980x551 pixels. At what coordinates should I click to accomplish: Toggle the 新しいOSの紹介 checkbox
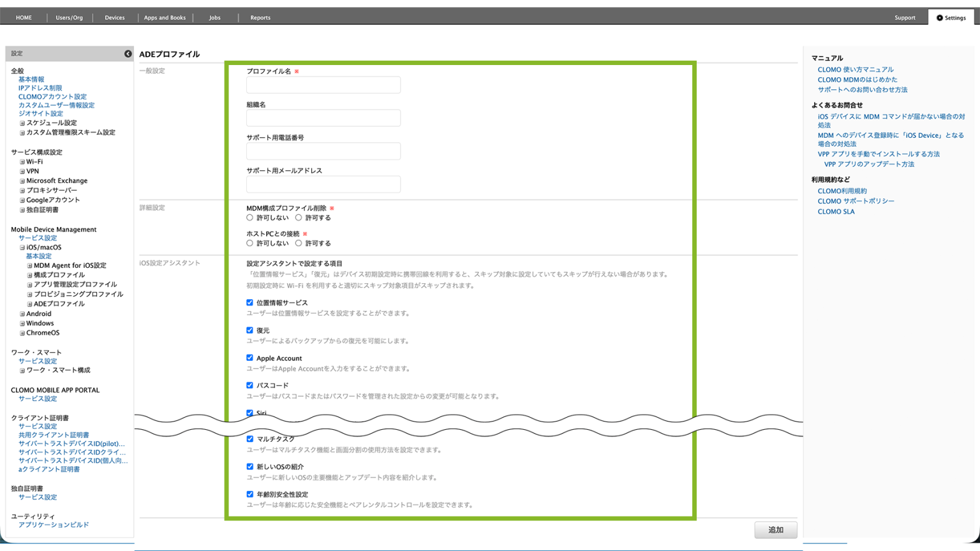[x=249, y=466]
